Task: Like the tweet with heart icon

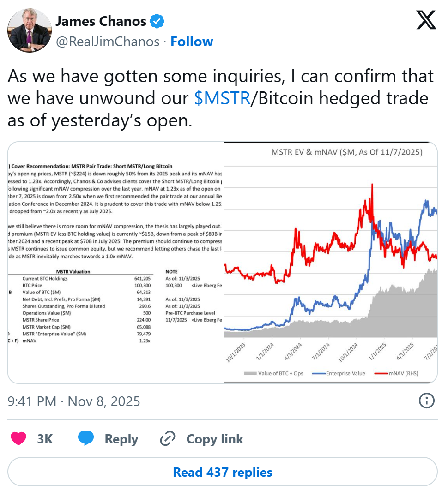Action: tap(19, 438)
